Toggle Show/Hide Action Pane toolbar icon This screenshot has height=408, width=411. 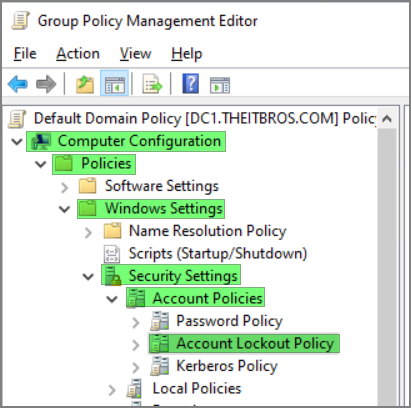(x=220, y=85)
